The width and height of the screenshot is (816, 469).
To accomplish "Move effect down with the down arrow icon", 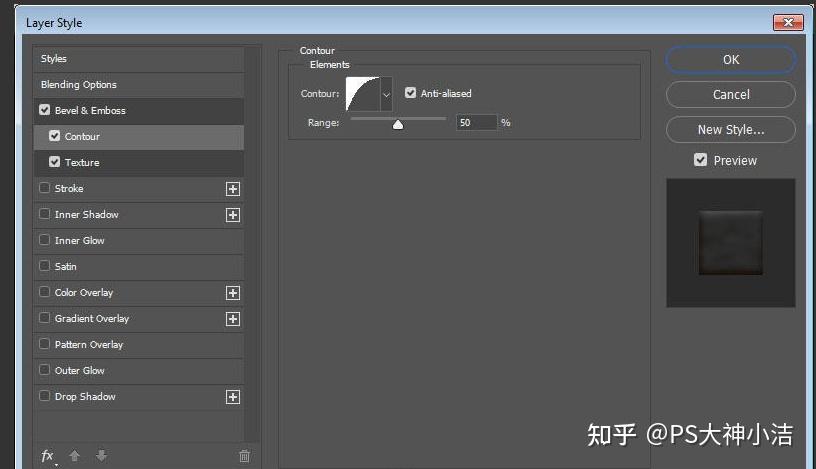I will [x=101, y=456].
